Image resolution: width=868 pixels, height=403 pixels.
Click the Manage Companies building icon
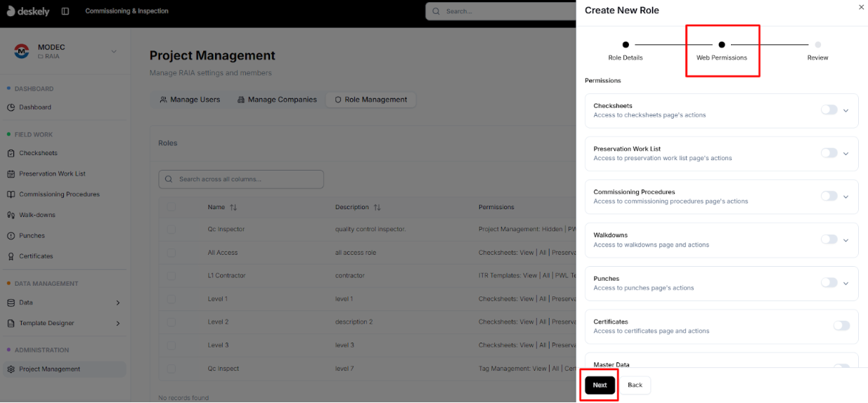(x=241, y=100)
